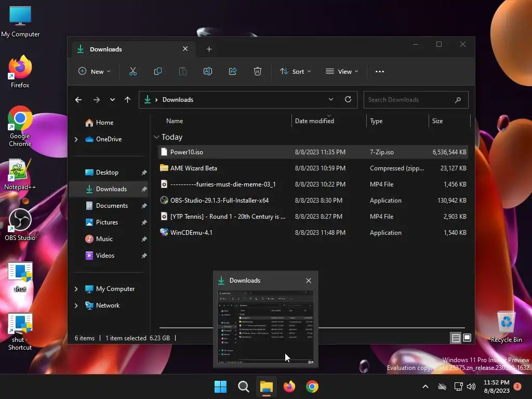Select the WinCDEmu-4.1 application
532x399 pixels.
point(313,232)
